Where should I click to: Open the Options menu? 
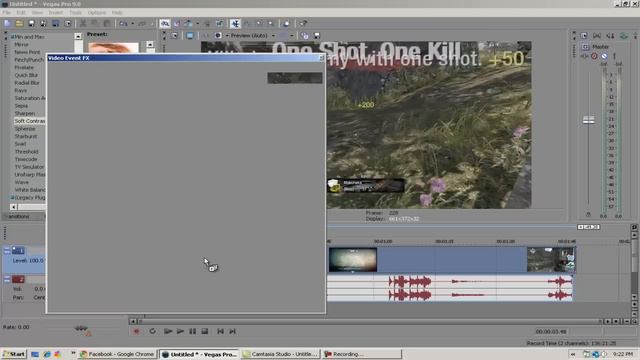(x=97, y=13)
